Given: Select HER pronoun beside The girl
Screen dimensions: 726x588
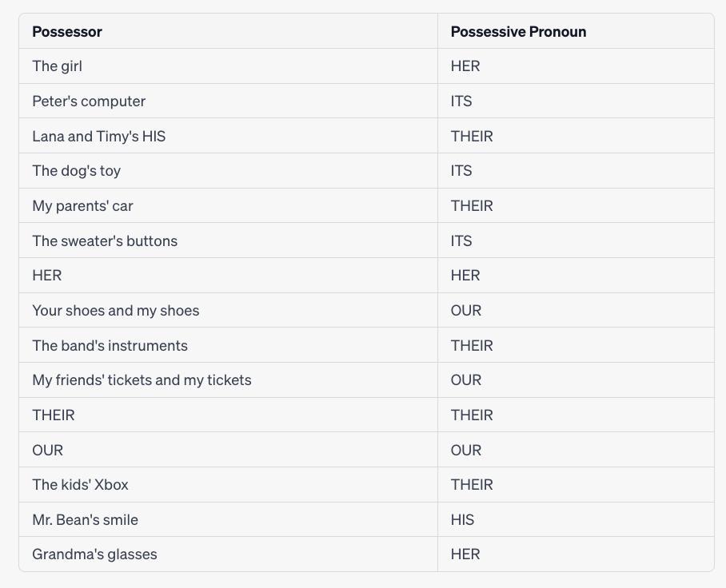Looking at the screenshot, I should click(x=465, y=66).
